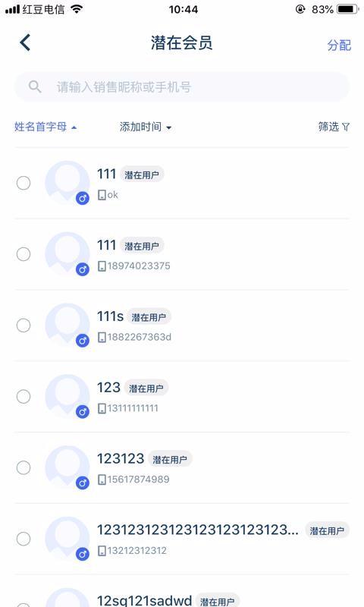Tap the back arrow icon
Image resolution: width=364 pixels, height=607 pixels.
coord(25,42)
